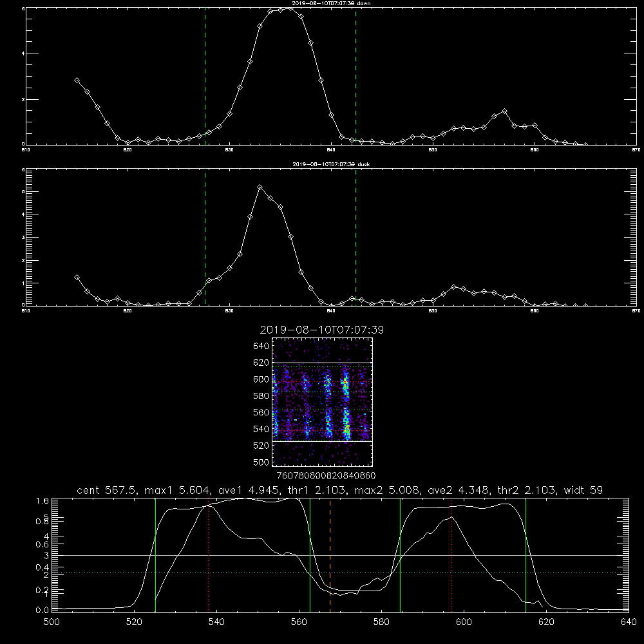The height and width of the screenshot is (644, 644).
Task: Click the first leftmost diamond marker of the dawn curve
Action: [77, 80]
